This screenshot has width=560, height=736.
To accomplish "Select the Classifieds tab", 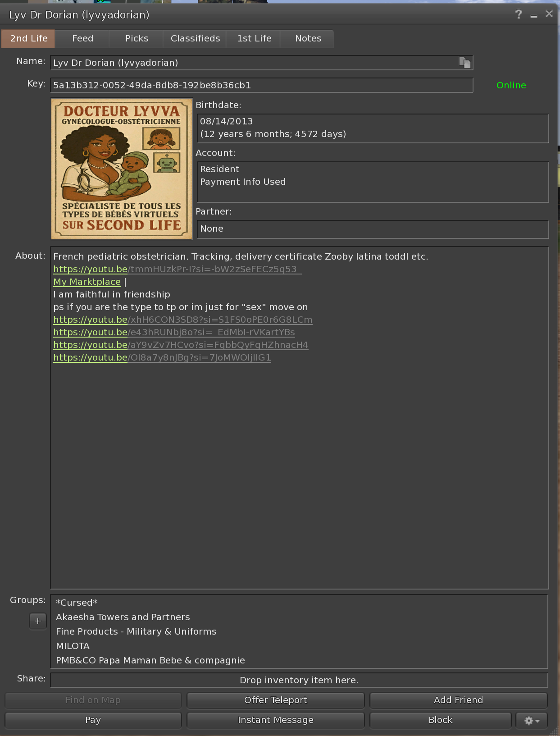I will coord(195,39).
